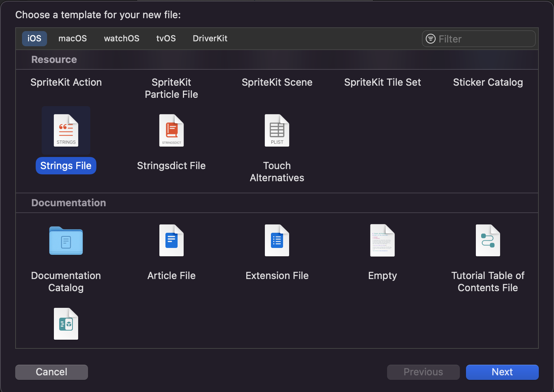This screenshot has width=554, height=392.
Task: Click the Touch Alternatives label
Action: click(x=277, y=172)
